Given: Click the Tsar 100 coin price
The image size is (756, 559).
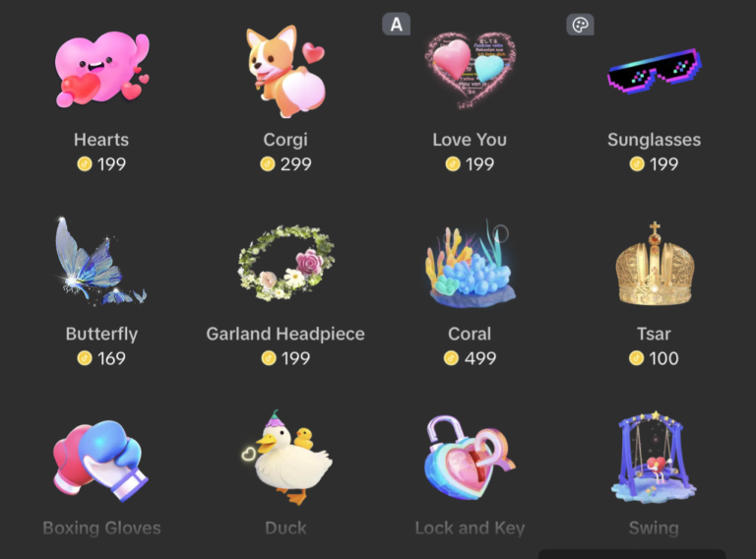Looking at the screenshot, I should pyautogui.click(x=654, y=358).
